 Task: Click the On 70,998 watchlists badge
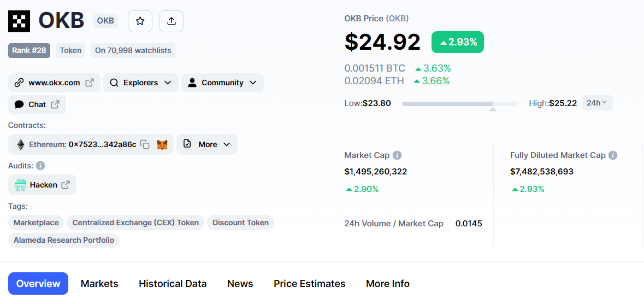[x=133, y=51]
